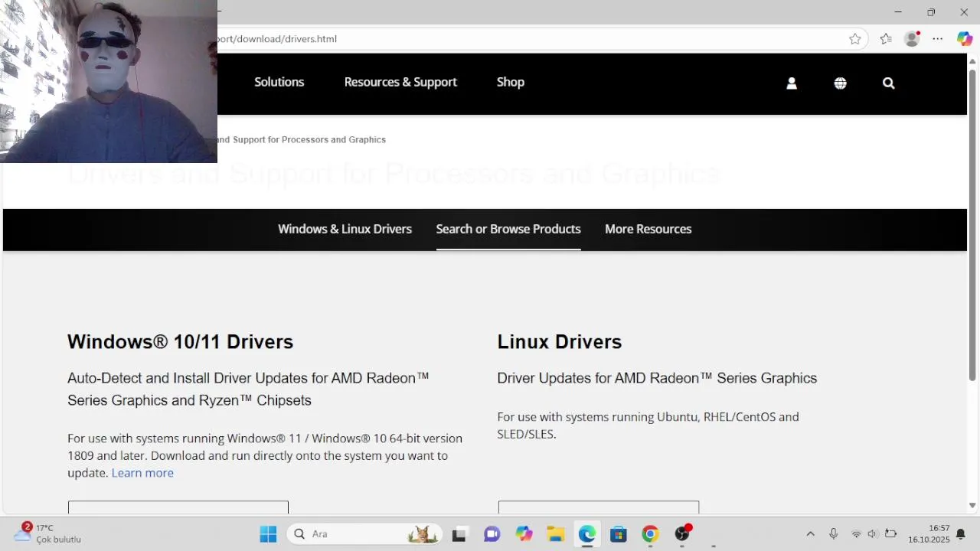Open Task View on the taskbar
This screenshot has height=551, width=980.
459,534
